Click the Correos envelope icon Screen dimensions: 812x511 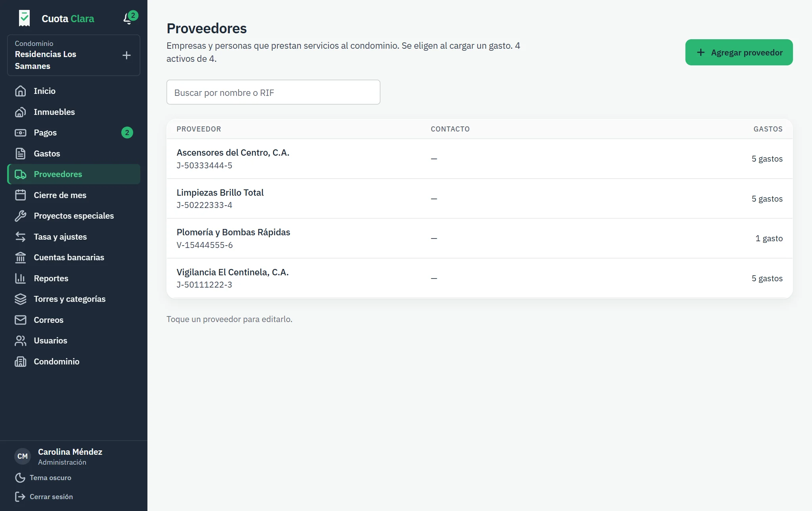pos(21,320)
